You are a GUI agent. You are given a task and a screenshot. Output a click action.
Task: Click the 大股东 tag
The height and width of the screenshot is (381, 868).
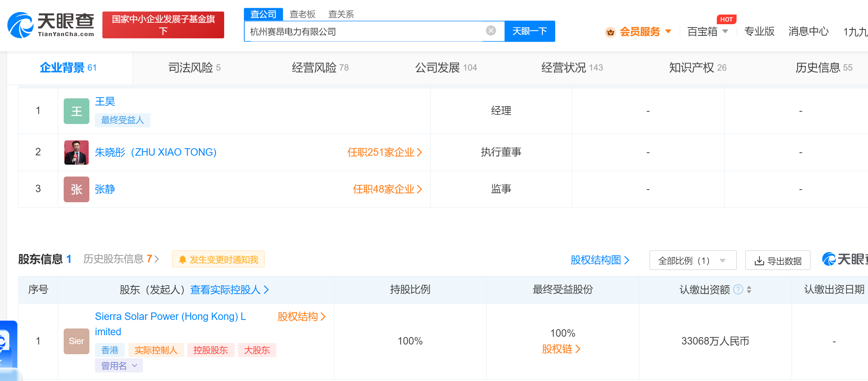tap(257, 350)
